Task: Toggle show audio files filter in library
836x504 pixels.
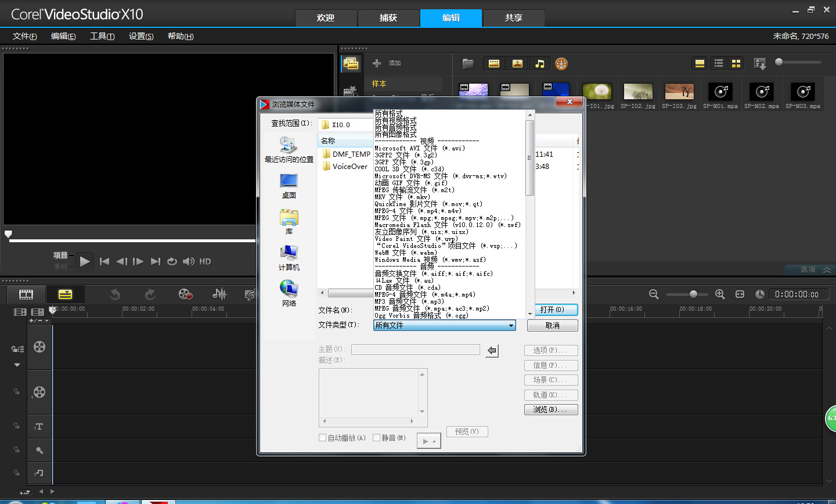Action: pos(540,64)
